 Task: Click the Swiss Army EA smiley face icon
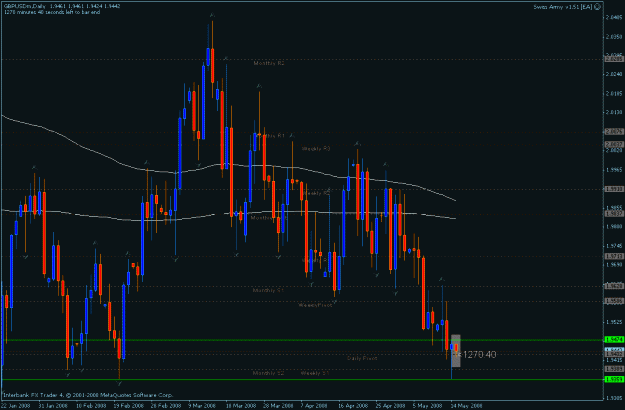click(x=597, y=7)
